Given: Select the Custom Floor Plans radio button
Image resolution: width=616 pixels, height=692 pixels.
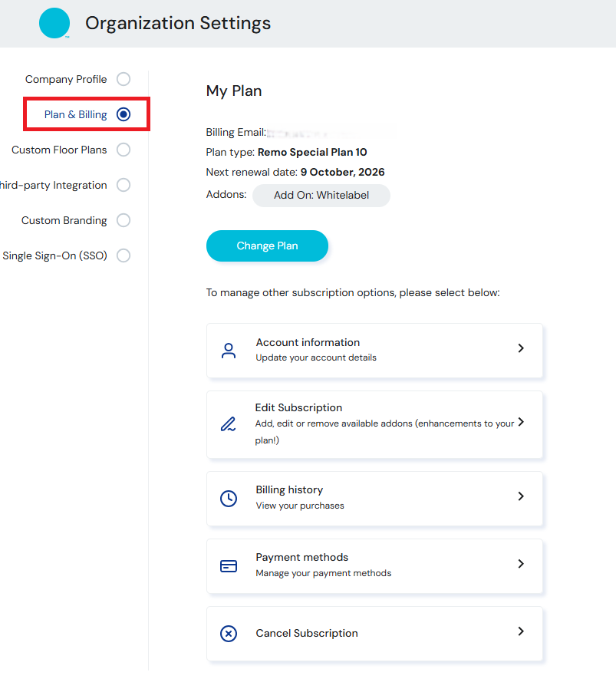Looking at the screenshot, I should coord(123,150).
